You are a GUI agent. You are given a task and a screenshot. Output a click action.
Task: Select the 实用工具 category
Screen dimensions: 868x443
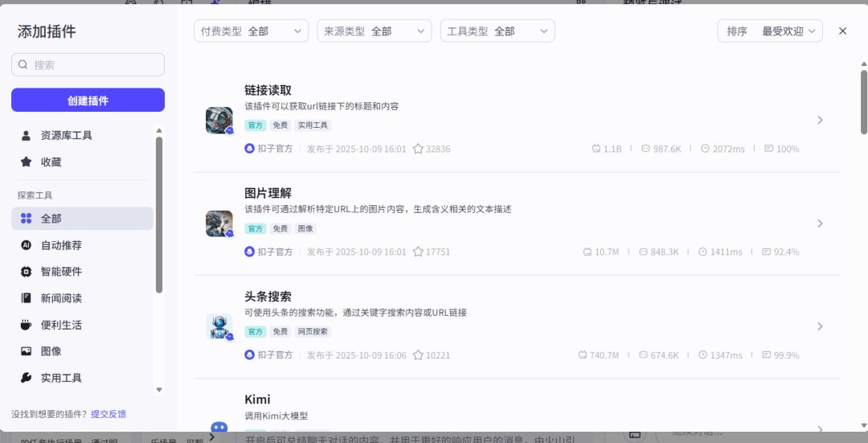tap(83, 378)
